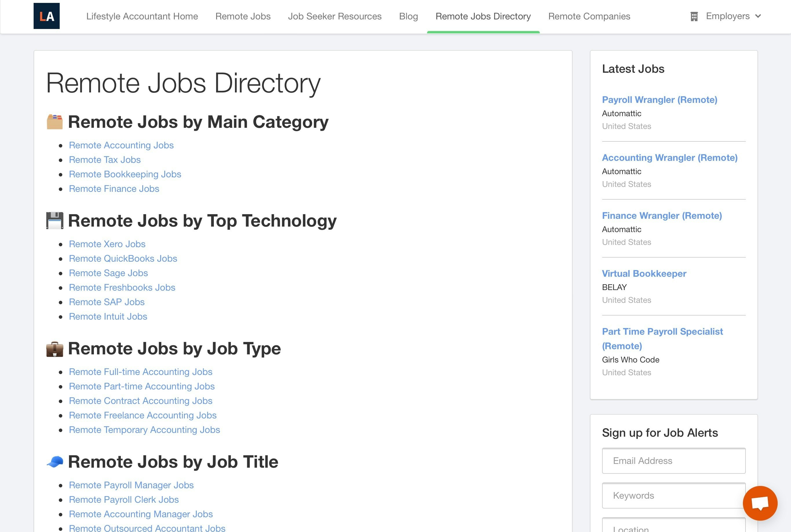Click the BELAY company name
Viewport: 791px width, 532px height.
pos(614,287)
